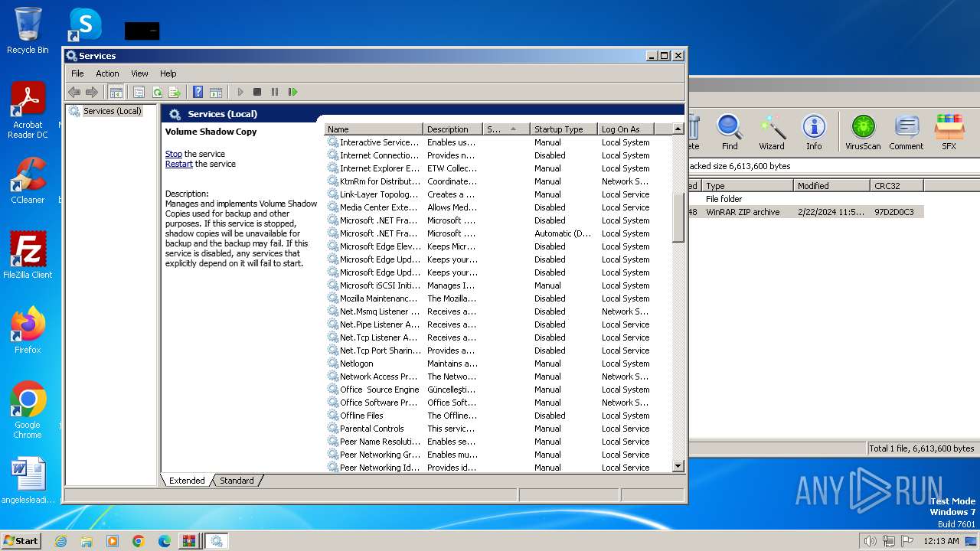Viewport: 980px width, 551px height.
Task: Switch to the Standard tab
Action: (x=237, y=481)
